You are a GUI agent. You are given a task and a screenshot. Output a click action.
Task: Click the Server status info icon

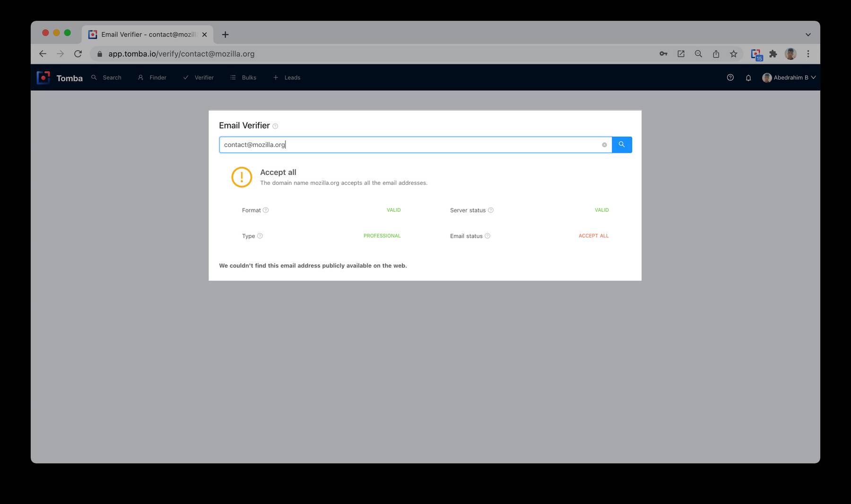(x=491, y=210)
